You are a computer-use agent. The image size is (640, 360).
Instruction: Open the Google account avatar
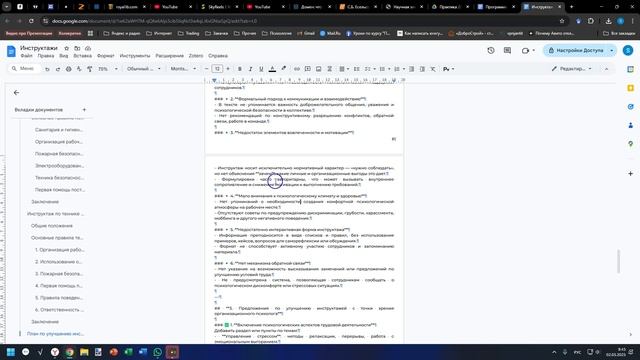(628, 50)
